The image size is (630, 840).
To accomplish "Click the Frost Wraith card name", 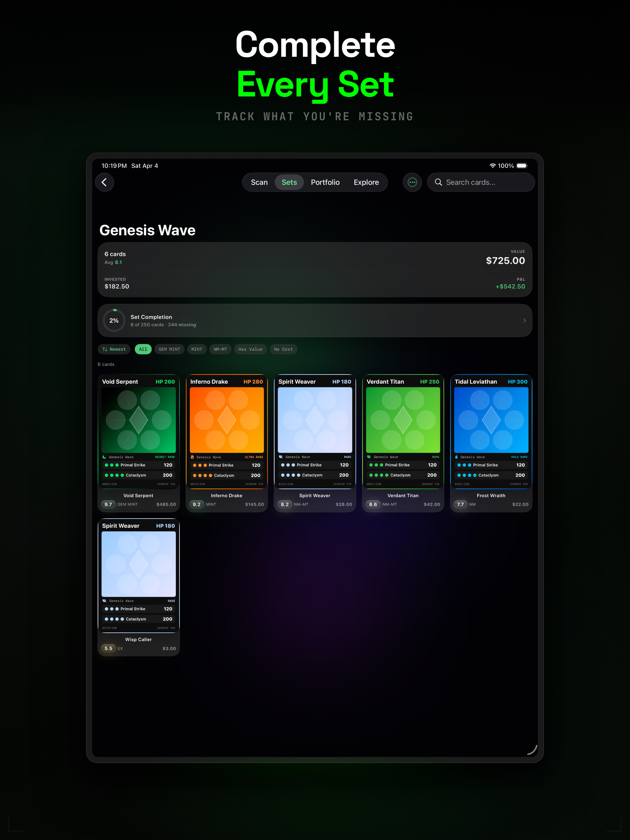I will point(491,496).
